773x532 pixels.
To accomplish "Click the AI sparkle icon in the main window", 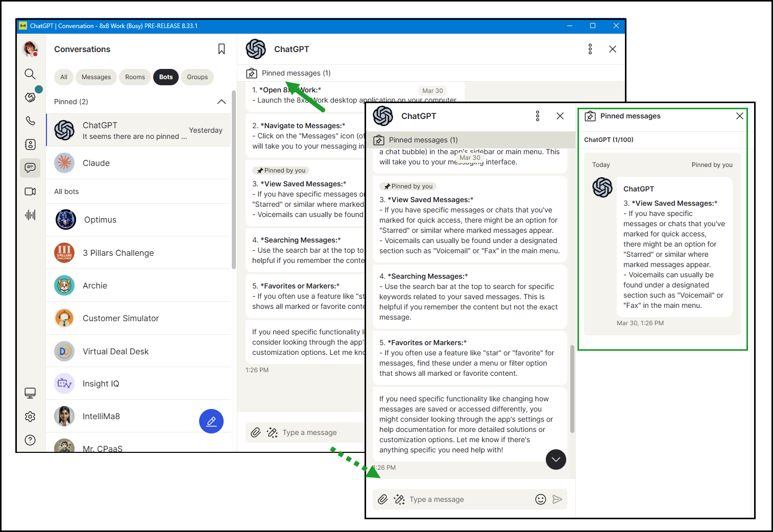I will (x=272, y=432).
